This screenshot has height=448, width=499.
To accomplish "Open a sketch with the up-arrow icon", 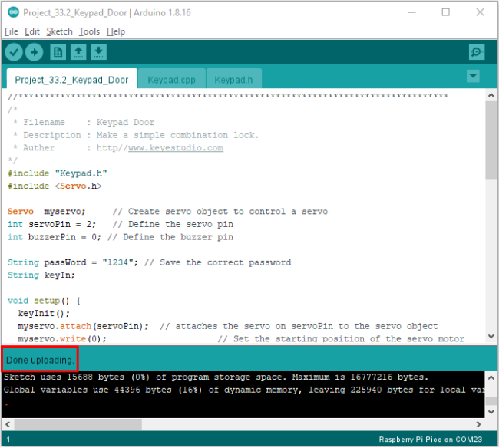I will [x=78, y=52].
